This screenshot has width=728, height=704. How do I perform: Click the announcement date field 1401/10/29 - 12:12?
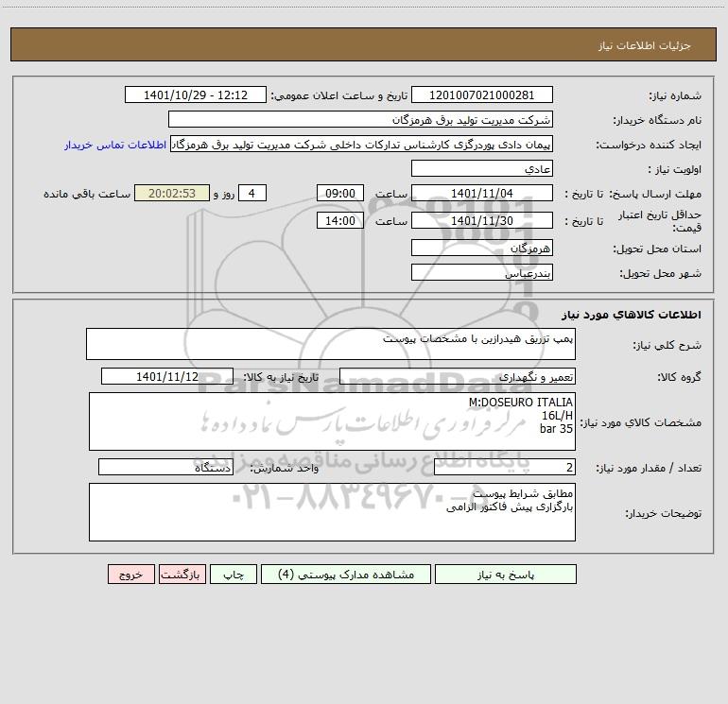(x=196, y=94)
